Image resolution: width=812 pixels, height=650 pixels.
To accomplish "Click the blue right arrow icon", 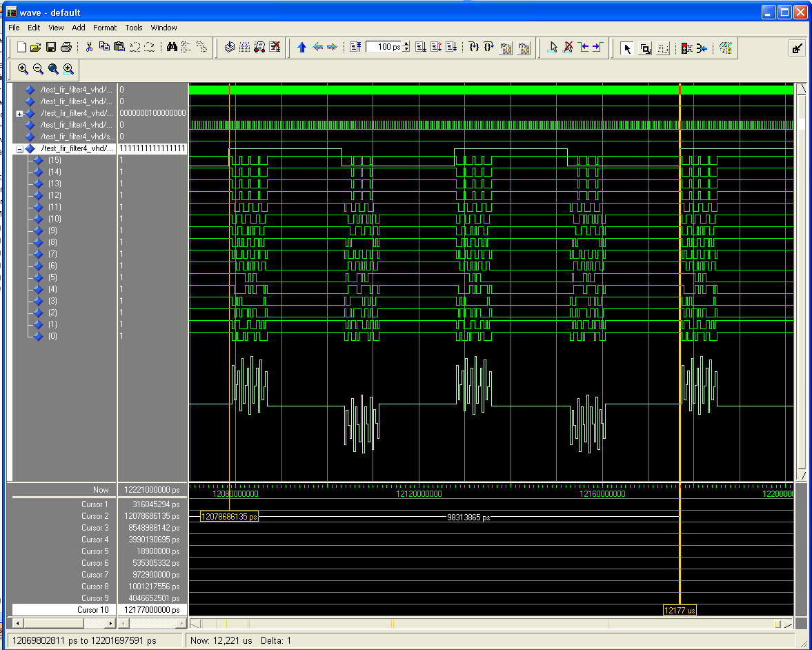I will click(x=332, y=48).
